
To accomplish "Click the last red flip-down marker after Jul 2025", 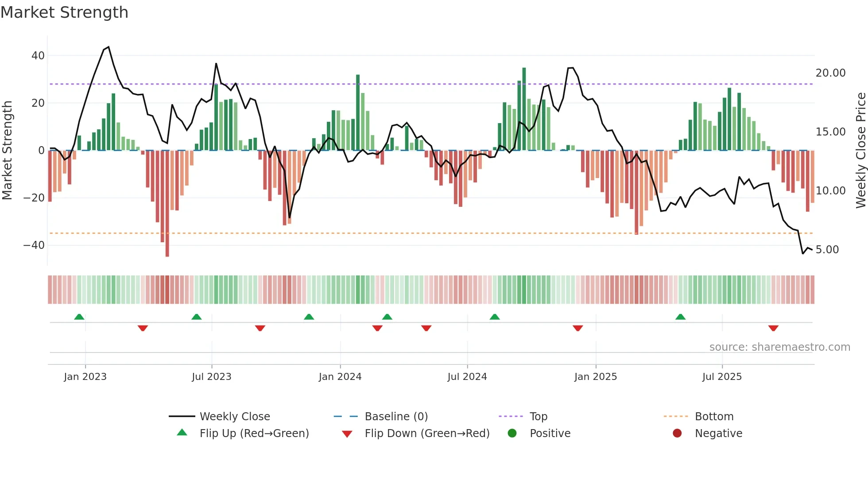I will click(773, 328).
